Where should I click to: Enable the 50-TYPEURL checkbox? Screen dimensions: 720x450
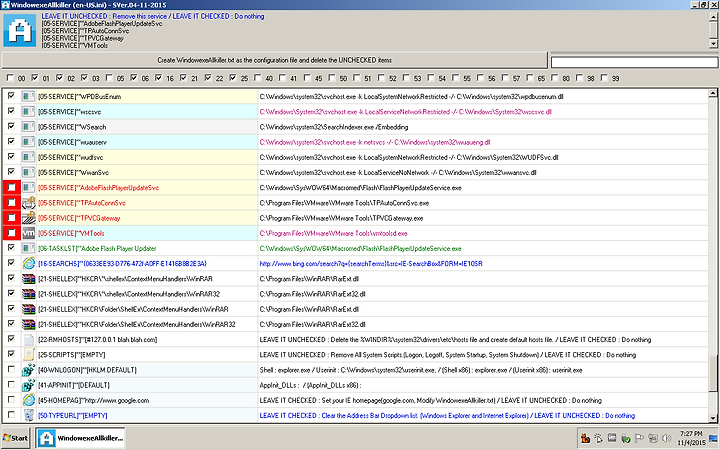pos(11,415)
